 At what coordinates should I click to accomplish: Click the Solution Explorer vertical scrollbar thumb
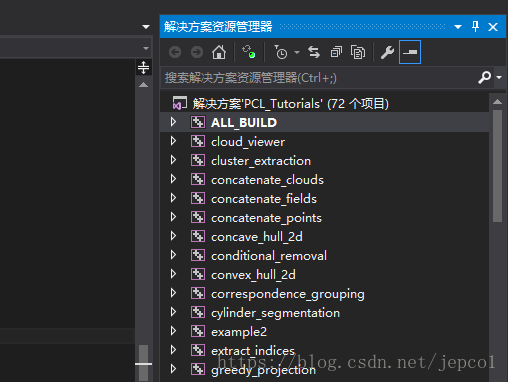(x=497, y=166)
